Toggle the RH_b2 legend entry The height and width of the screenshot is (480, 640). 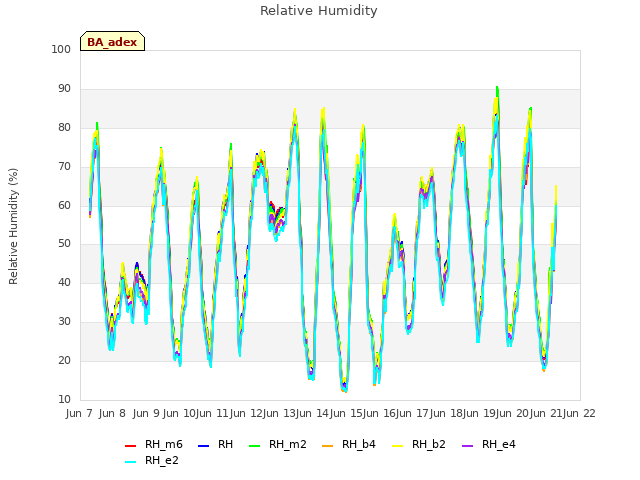pos(418,444)
